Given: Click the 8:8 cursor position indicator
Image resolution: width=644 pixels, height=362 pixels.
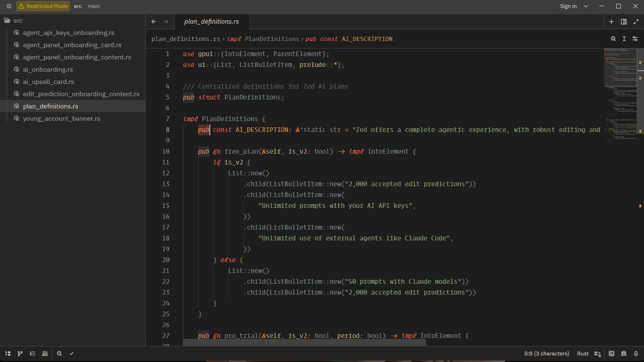Looking at the screenshot, I should click(x=547, y=354).
